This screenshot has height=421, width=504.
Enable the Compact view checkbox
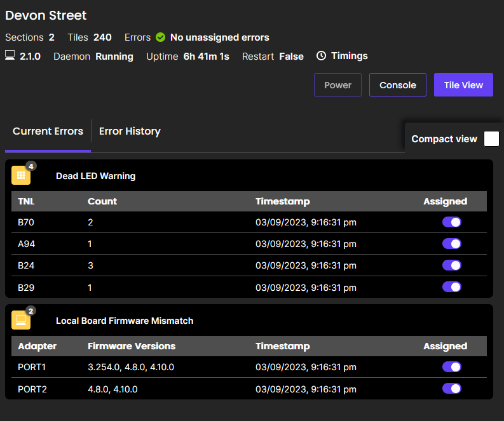click(491, 139)
